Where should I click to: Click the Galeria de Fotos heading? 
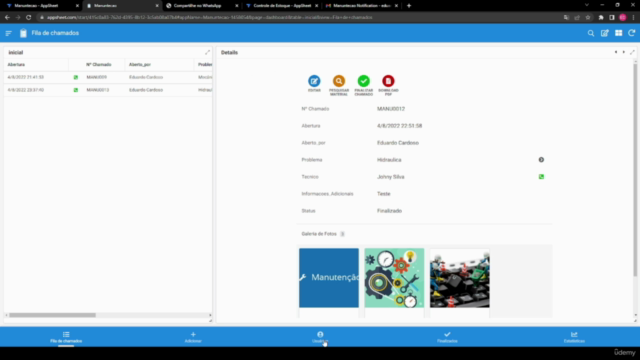tap(319, 234)
